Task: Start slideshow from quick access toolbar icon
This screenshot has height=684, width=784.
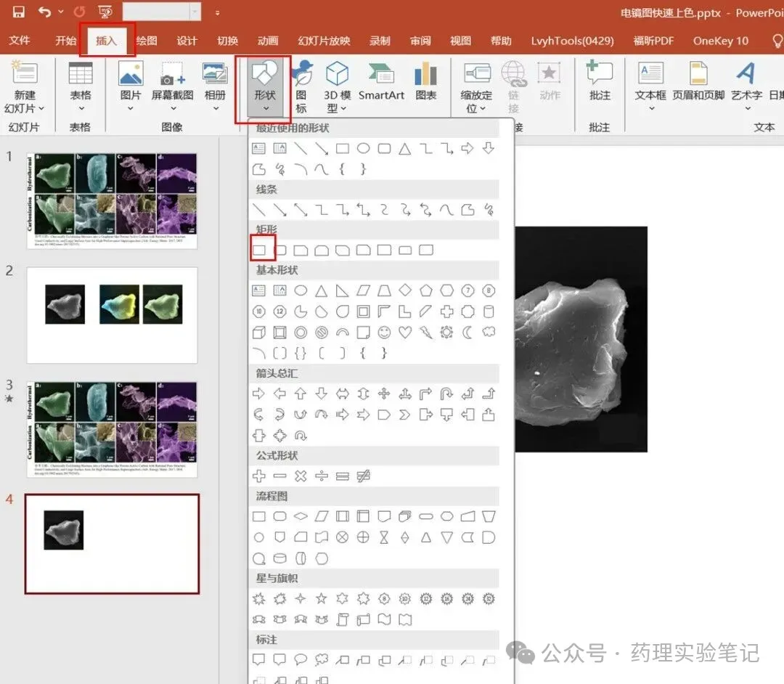Action: [x=105, y=12]
